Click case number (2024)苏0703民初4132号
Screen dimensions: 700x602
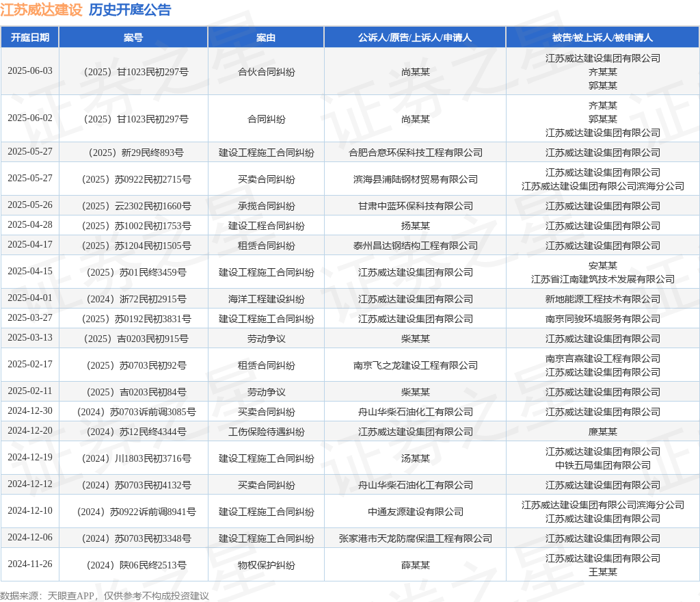click(x=136, y=485)
